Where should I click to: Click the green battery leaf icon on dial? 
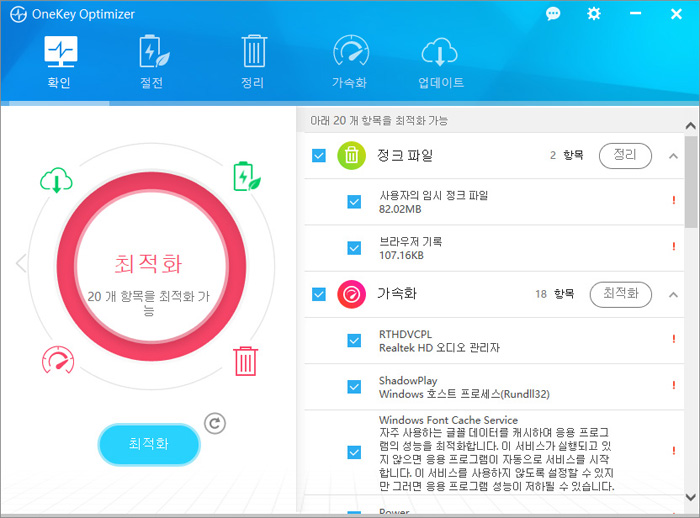[x=245, y=177]
